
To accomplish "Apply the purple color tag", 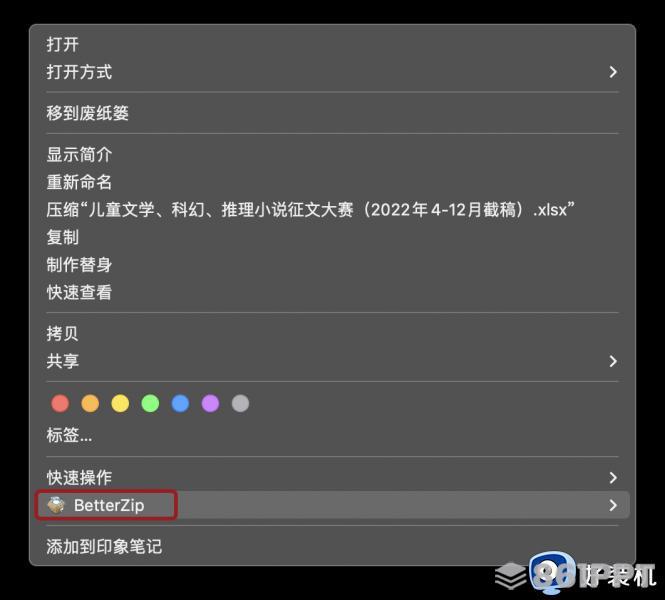I will tap(210, 403).
